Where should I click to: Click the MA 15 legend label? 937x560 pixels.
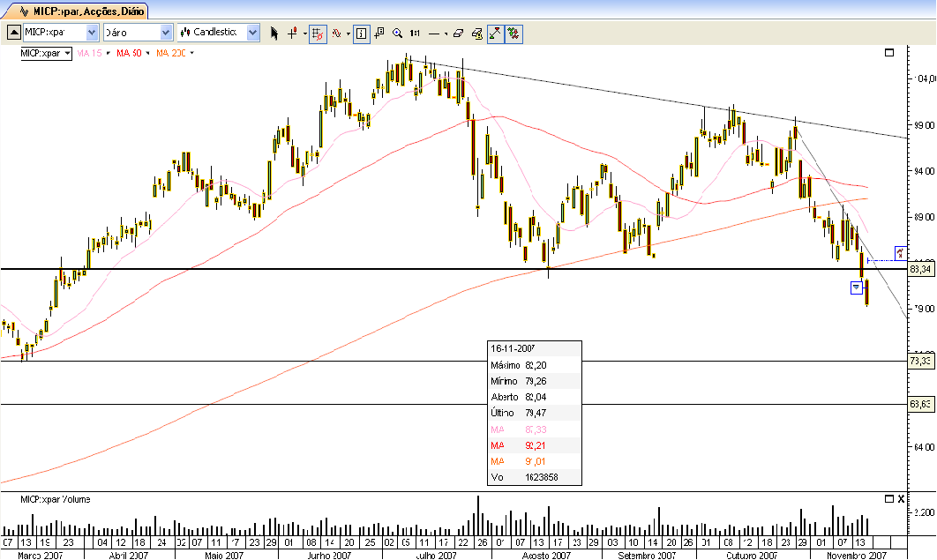[x=90, y=53]
